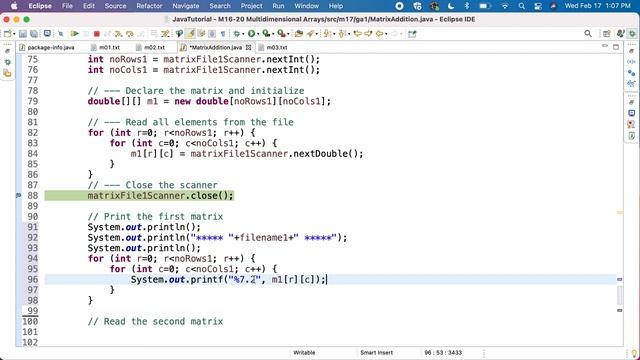The height and width of the screenshot is (360, 640).
Task: Open macOS Spotlight search icon
Action: 522,6
